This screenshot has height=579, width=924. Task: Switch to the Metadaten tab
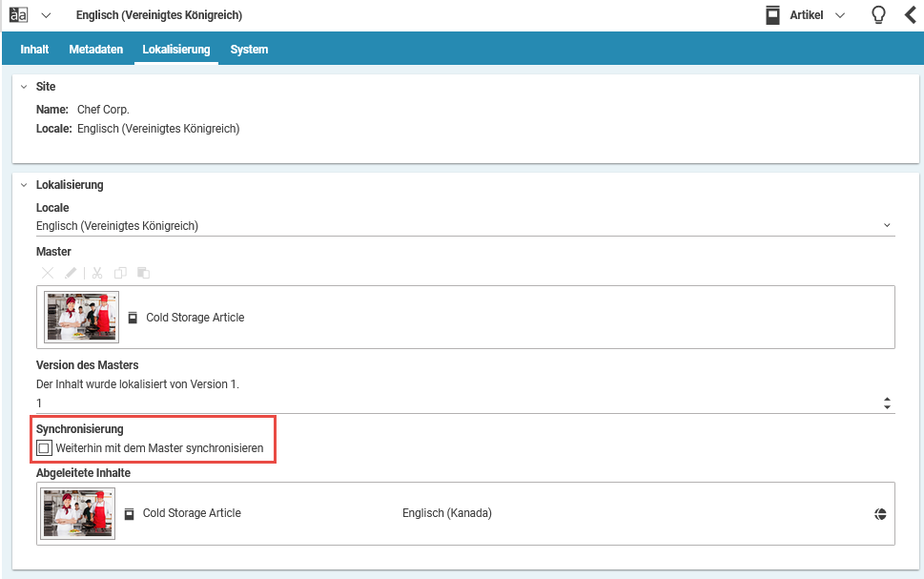(95, 49)
